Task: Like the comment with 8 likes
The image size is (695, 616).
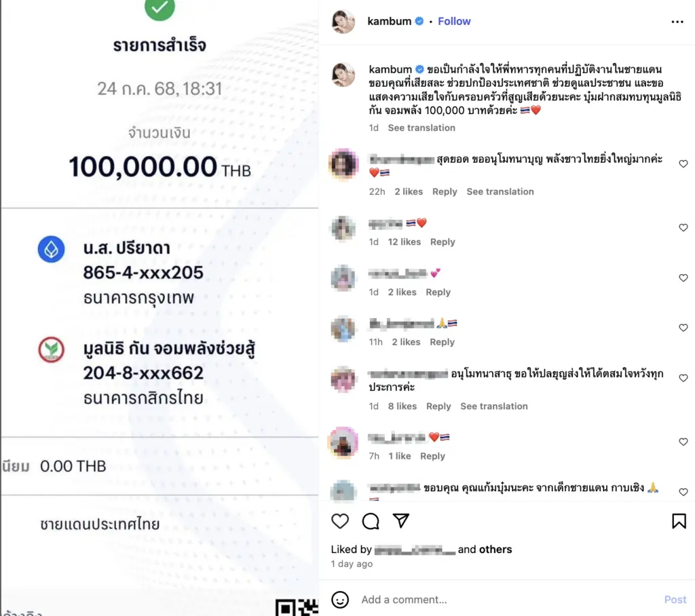Action: pyautogui.click(x=683, y=378)
